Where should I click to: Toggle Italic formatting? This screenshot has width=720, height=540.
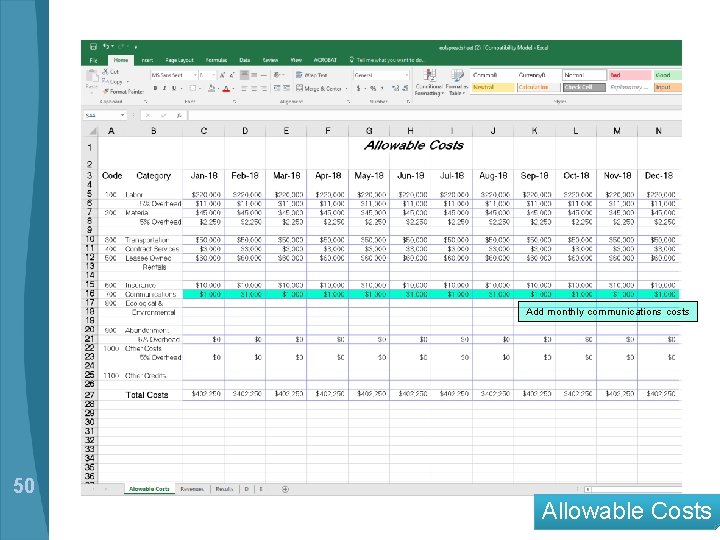pyautogui.click(x=164, y=88)
